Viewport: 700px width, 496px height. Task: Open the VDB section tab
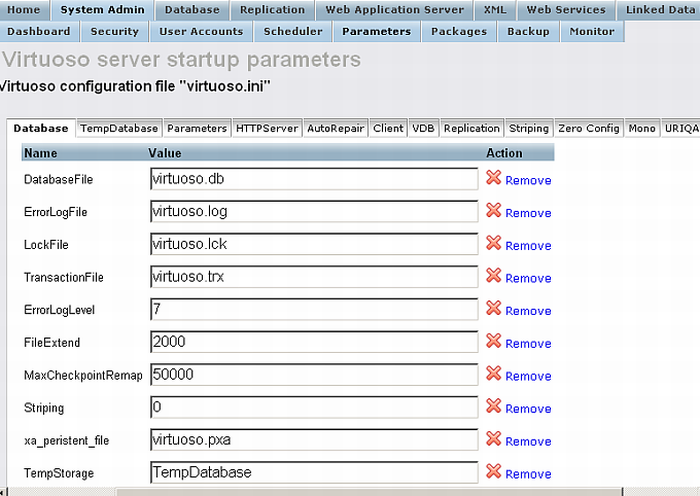(423, 129)
